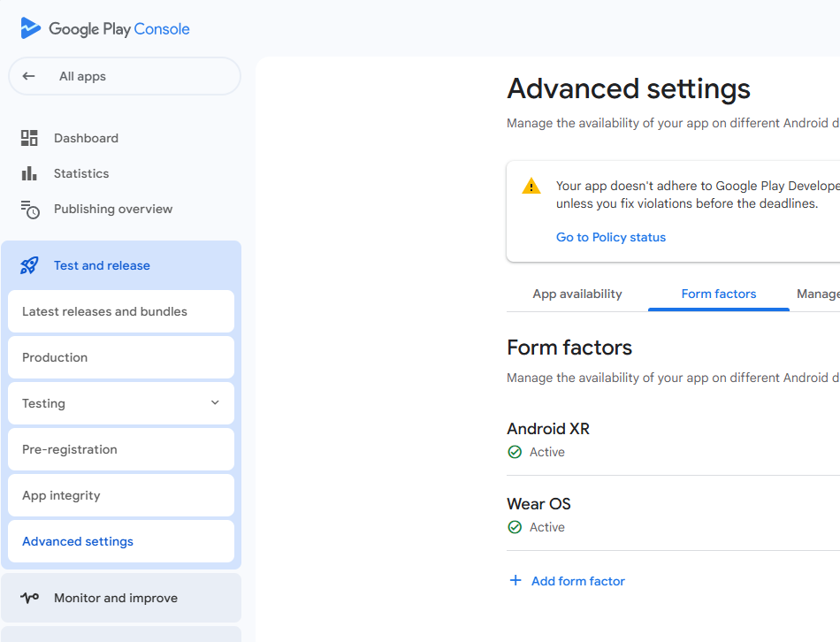Switch to the App availability tab
840x642 pixels.
(577, 294)
